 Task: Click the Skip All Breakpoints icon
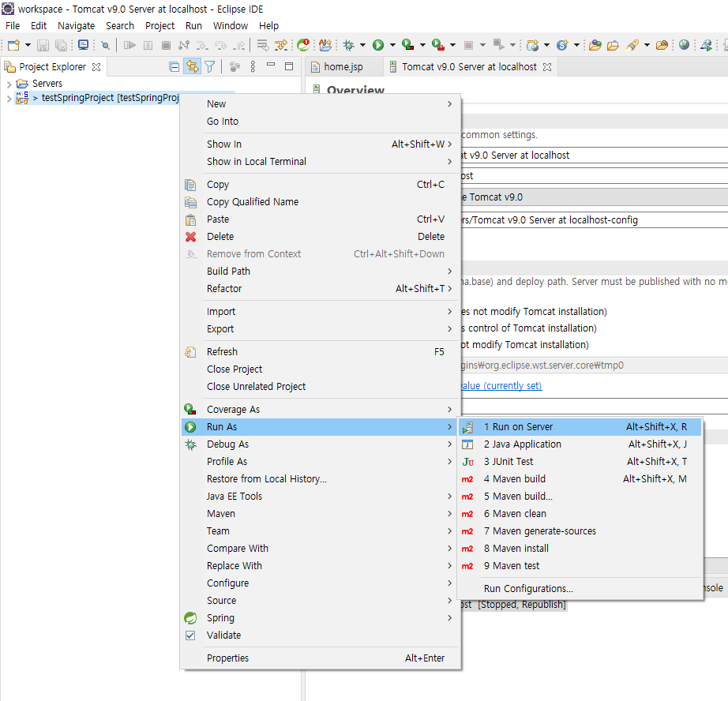(105, 45)
